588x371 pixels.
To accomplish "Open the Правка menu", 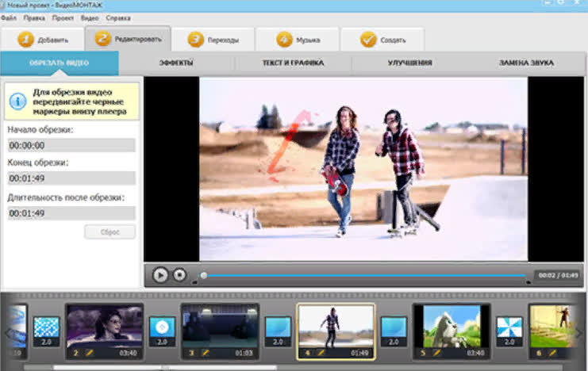I will coord(34,18).
